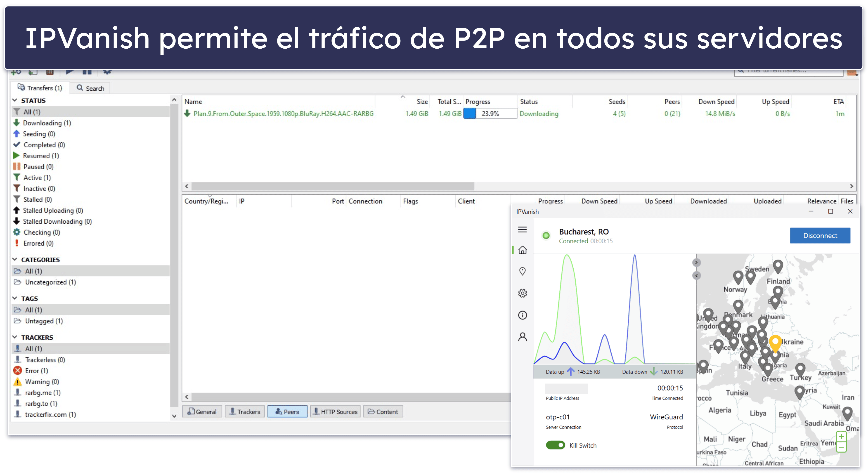Select tracker Error (1) filter
This screenshot has height=473, width=868.
[x=90, y=371]
